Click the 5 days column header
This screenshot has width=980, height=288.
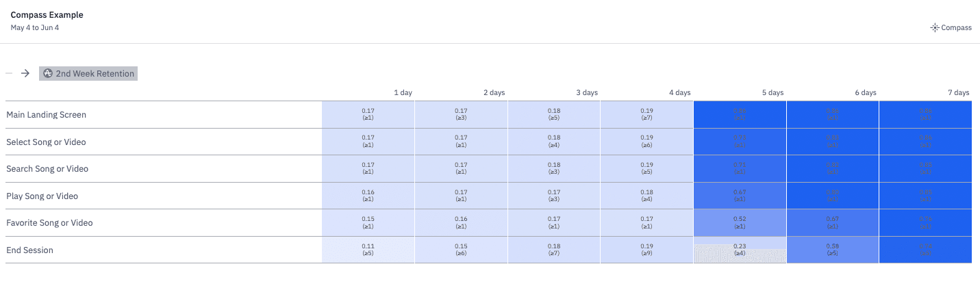772,92
